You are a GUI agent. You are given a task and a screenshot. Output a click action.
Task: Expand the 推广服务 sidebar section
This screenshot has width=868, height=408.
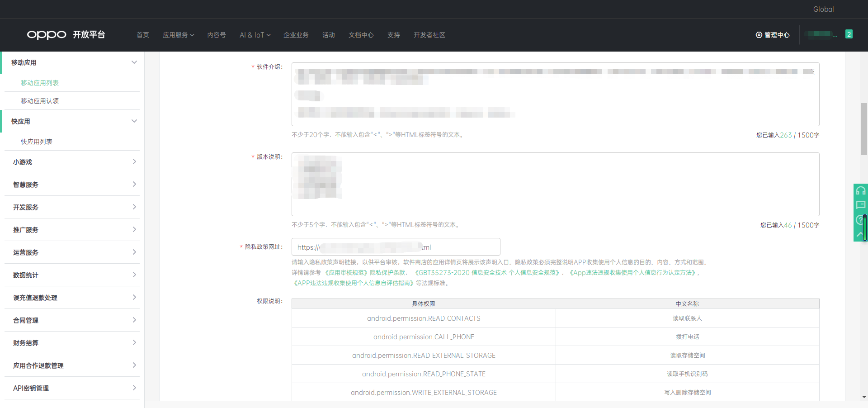72,230
